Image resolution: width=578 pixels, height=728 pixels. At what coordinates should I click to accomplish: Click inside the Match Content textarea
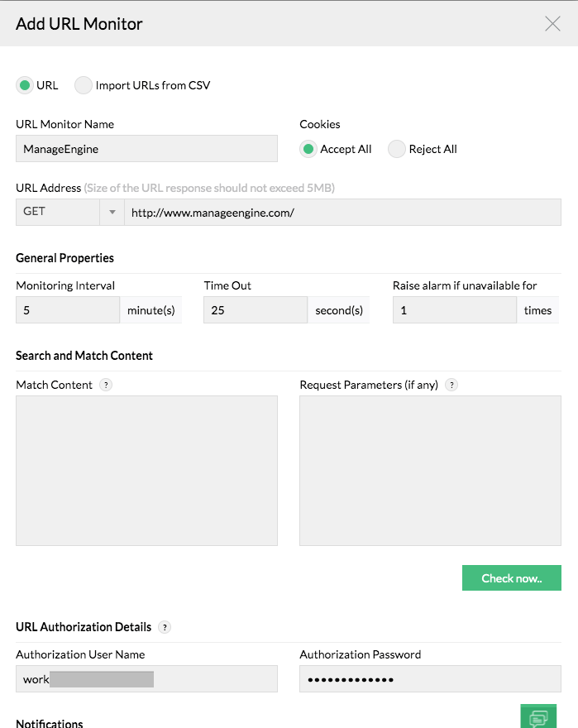pos(146,470)
